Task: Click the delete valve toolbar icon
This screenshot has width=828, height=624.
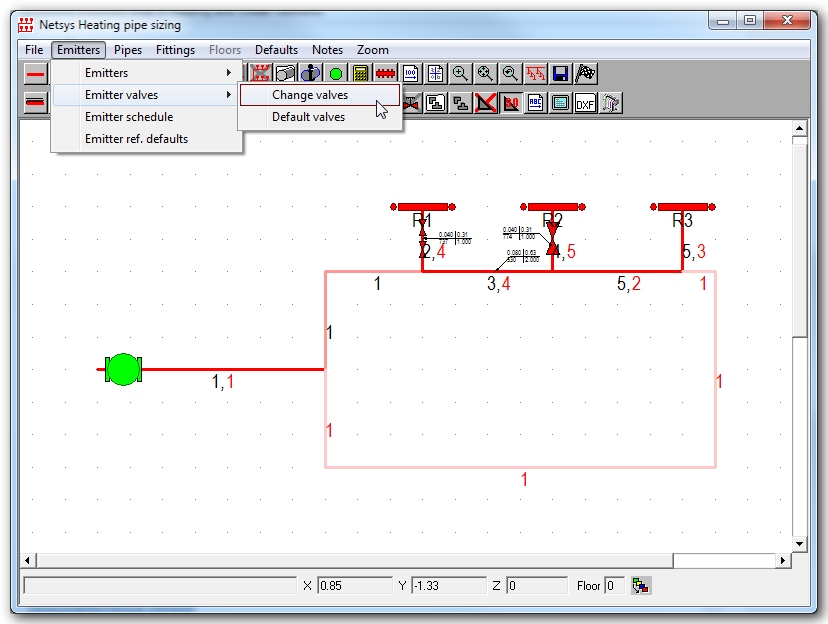Action: (411, 103)
